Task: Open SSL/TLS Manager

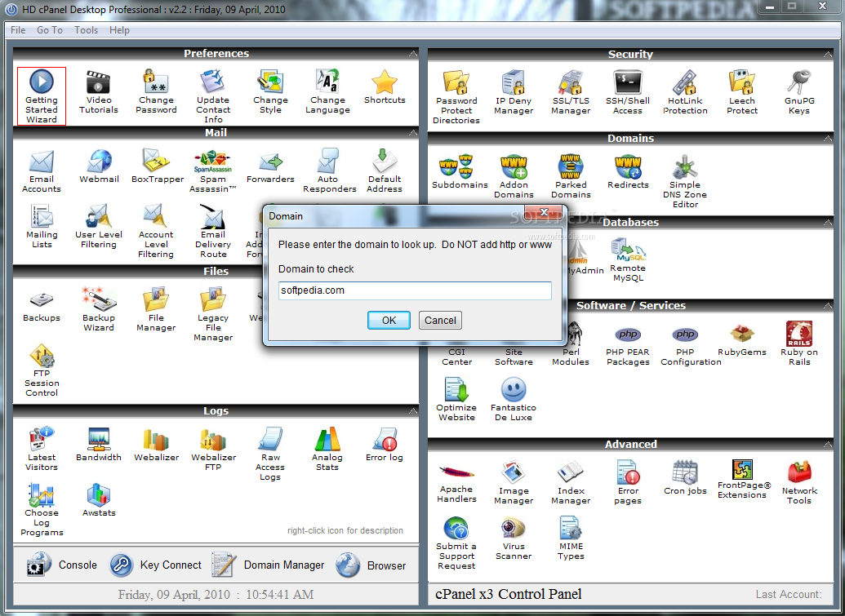Action: [x=571, y=93]
